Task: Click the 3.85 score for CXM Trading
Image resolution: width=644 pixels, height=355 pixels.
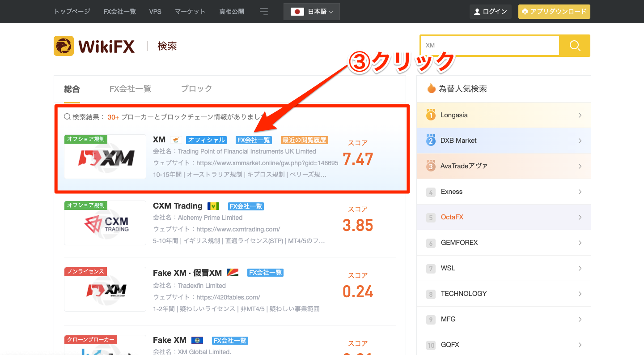Action: [x=358, y=225]
